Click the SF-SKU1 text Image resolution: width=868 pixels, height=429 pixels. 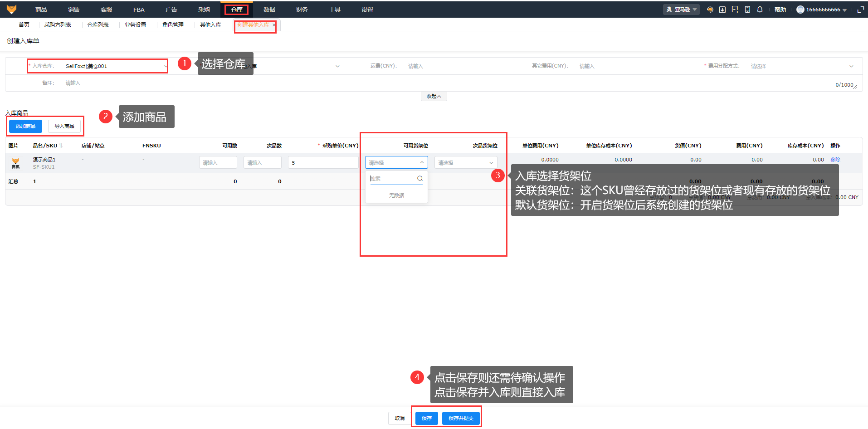pos(44,167)
